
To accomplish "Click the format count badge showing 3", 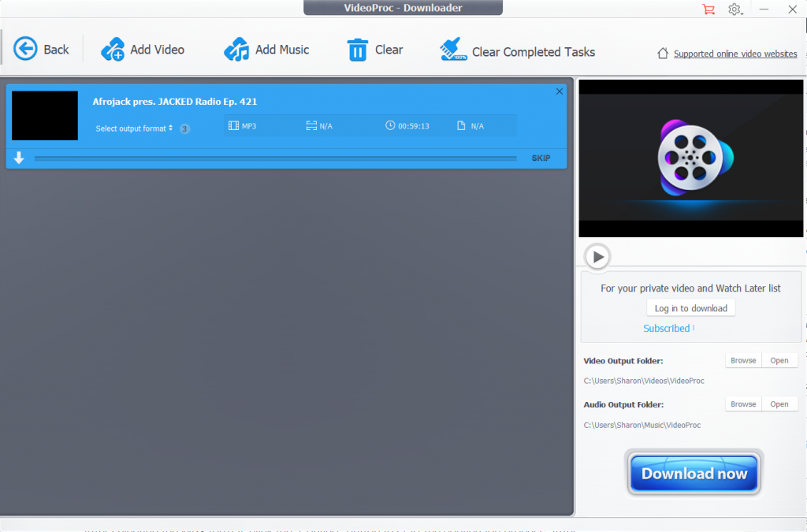I will pos(184,129).
